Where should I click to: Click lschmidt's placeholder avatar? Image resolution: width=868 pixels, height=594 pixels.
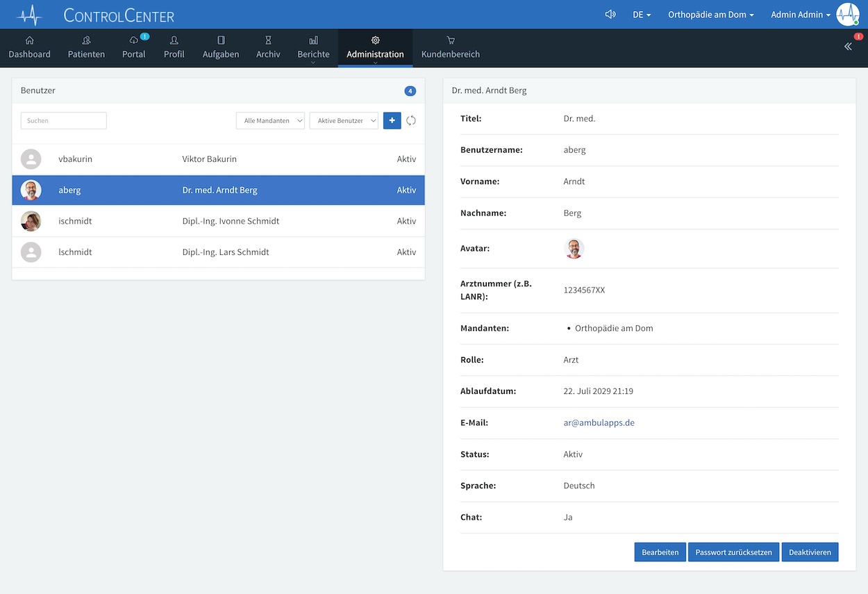coord(31,252)
